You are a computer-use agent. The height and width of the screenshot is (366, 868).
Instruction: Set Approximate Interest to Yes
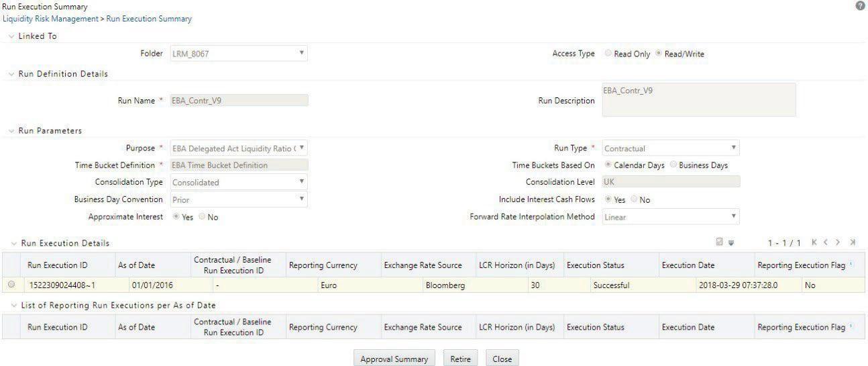point(176,217)
